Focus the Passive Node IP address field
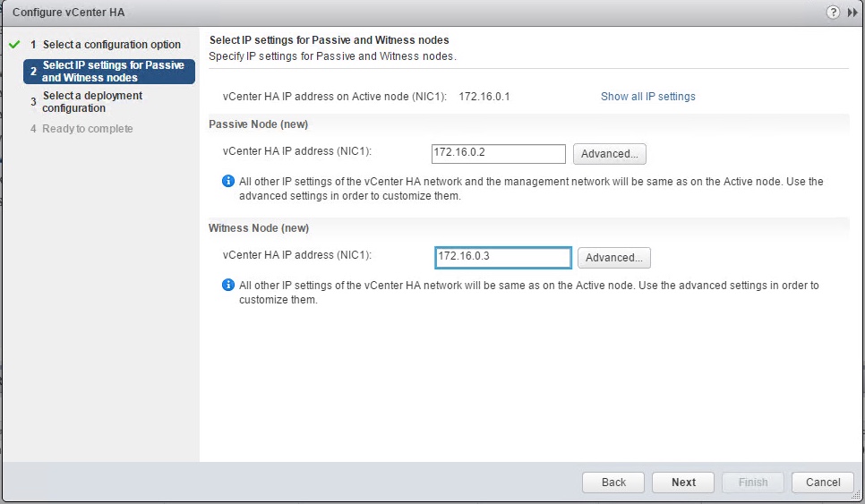 [498, 153]
